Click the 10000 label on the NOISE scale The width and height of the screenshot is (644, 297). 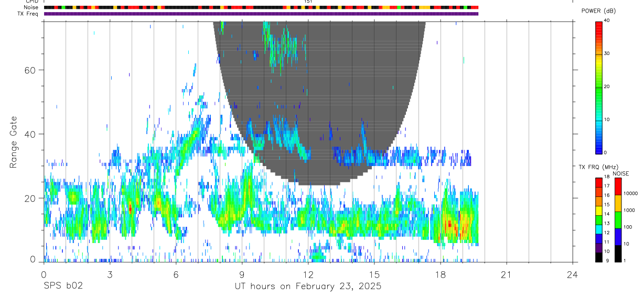coord(630,193)
